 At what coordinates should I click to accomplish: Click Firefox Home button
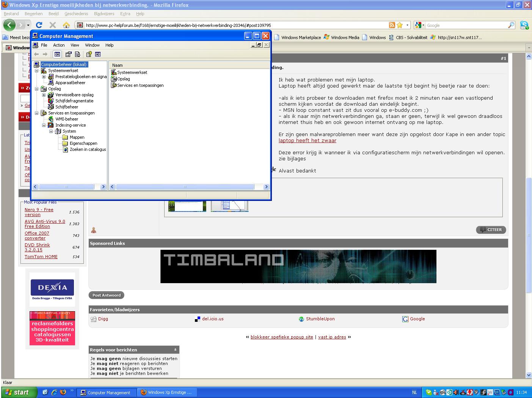pyautogui.click(x=66, y=25)
